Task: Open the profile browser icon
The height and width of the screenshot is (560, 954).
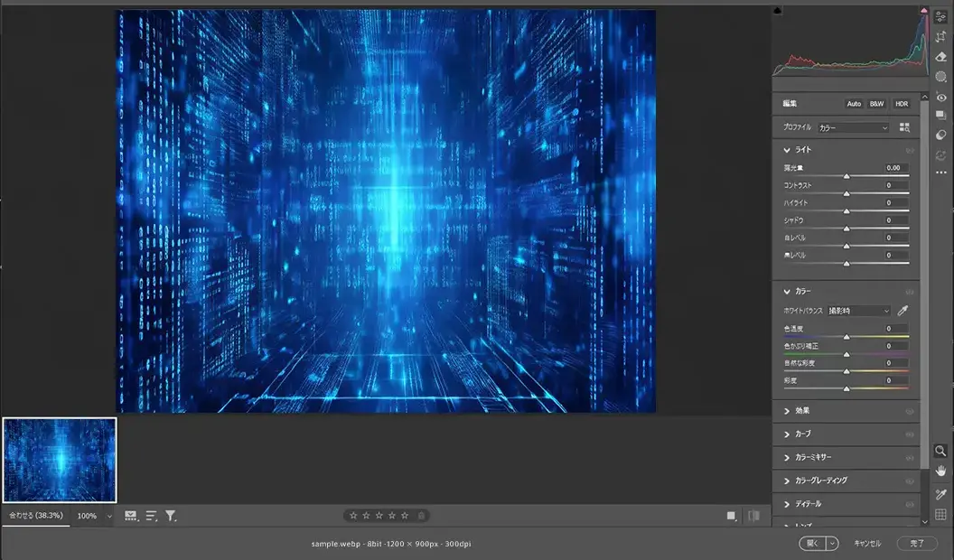Action: click(x=904, y=128)
